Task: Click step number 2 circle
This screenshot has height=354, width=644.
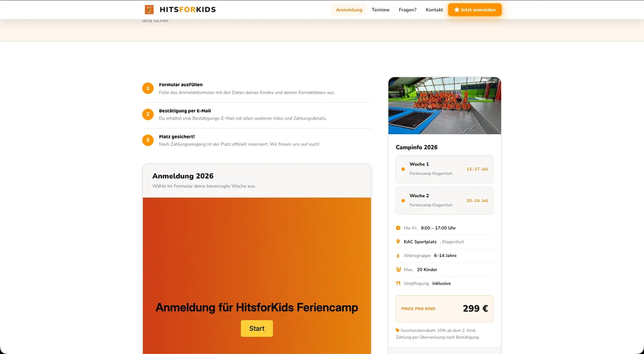Action: point(148,114)
